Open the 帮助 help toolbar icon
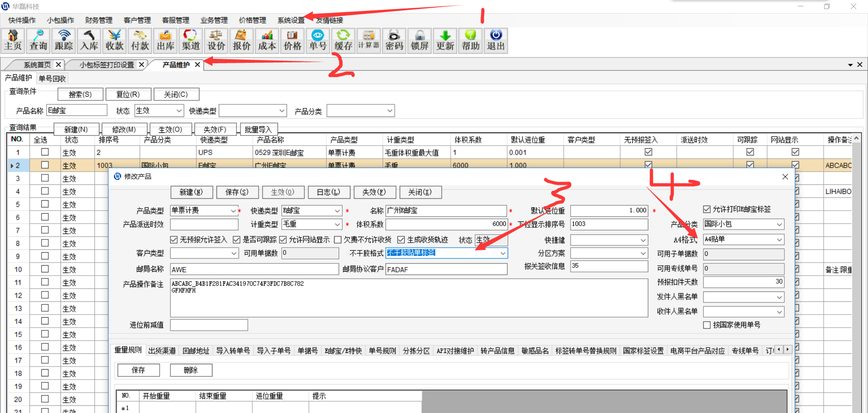This screenshot has width=868, height=413. coord(470,41)
